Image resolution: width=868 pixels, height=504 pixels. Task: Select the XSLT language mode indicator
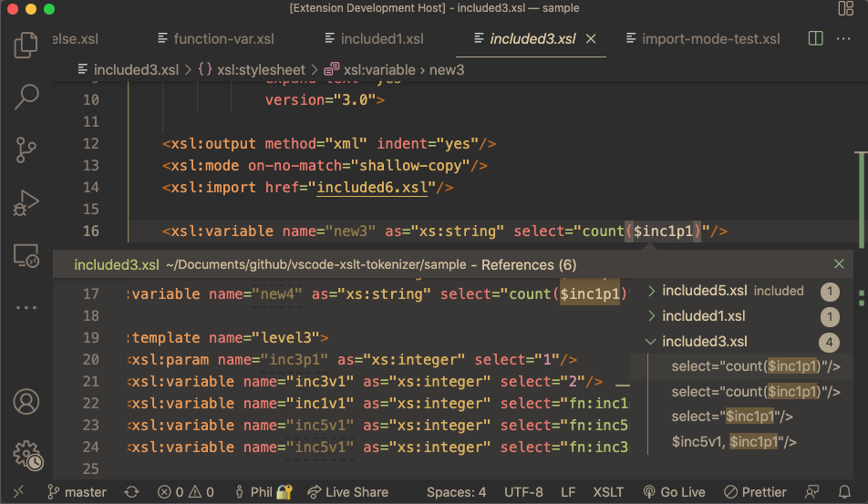pyautogui.click(x=607, y=492)
